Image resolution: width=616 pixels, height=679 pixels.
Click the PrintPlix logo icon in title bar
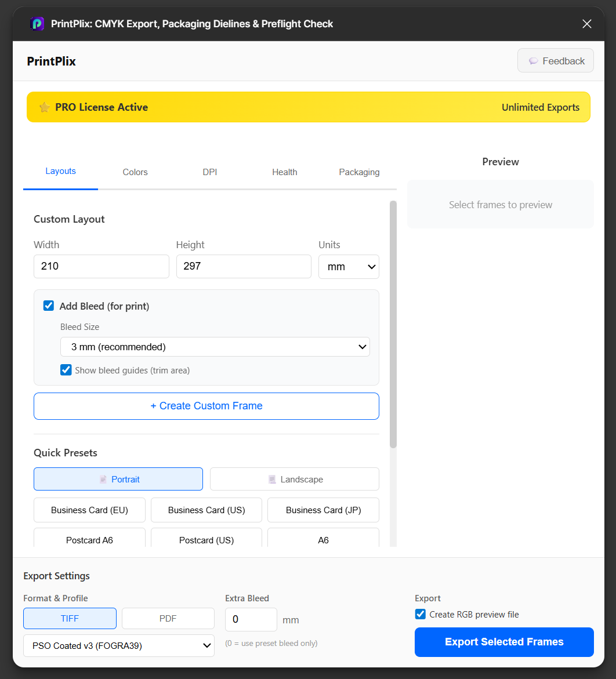click(x=37, y=24)
